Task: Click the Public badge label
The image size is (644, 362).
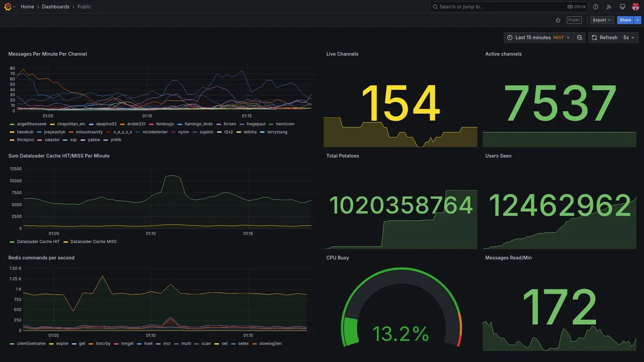Action: (575, 20)
